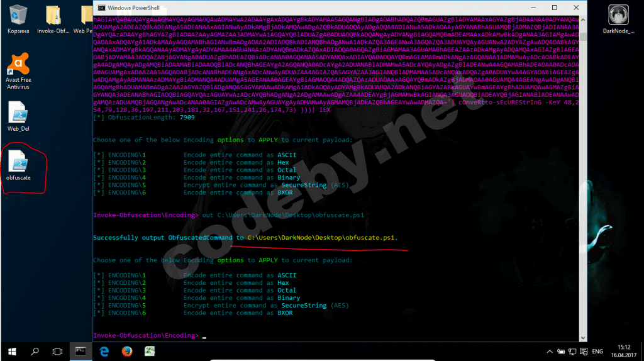644x361 pixels.
Task: Click the 'Windows PowerShell' title text
Action: click(133, 8)
